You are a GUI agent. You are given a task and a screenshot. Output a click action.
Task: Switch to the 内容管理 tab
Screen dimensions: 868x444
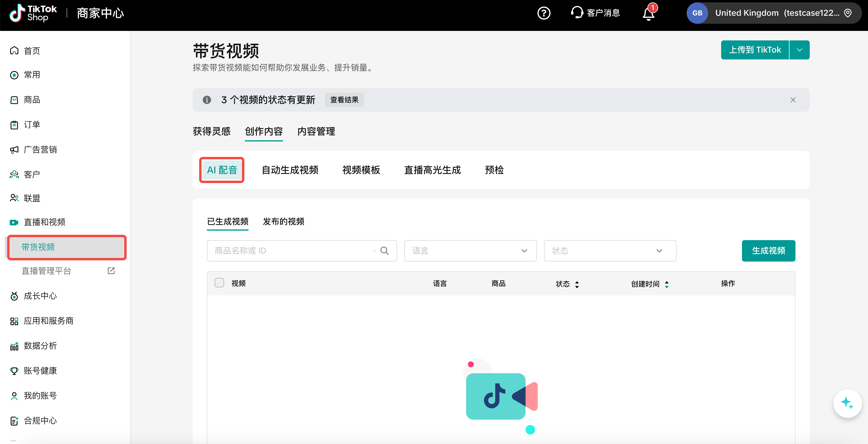pyautogui.click(x=316, y=131)
